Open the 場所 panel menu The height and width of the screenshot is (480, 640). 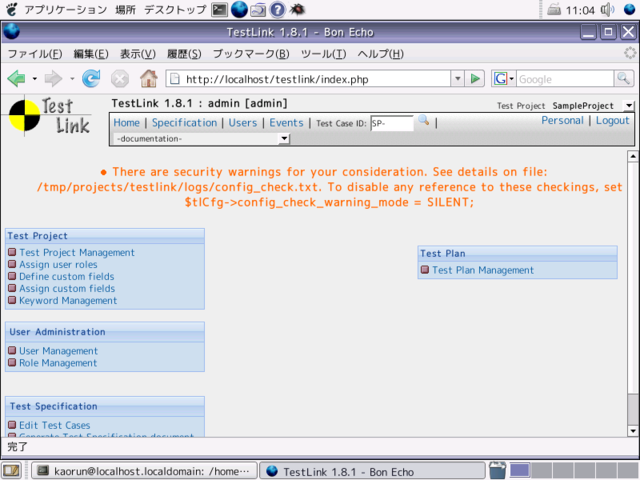click(x=125, y=9)
